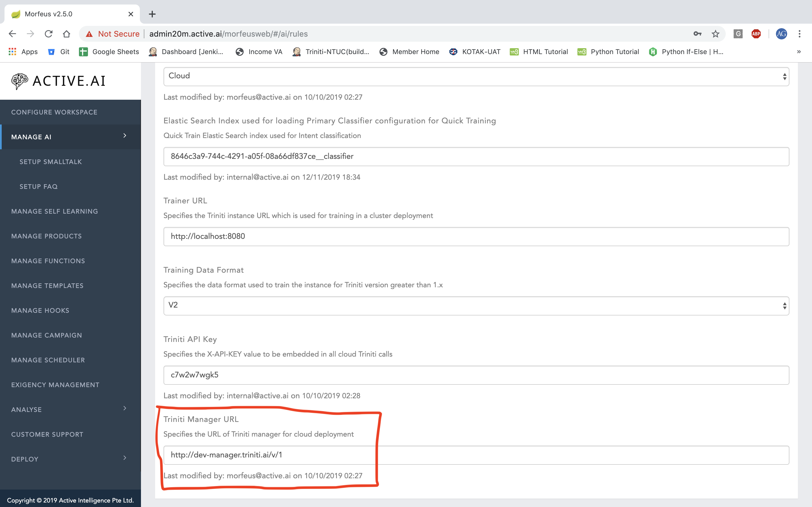
Task: Click the back navigation arrow button
Action: pos(12,33)
